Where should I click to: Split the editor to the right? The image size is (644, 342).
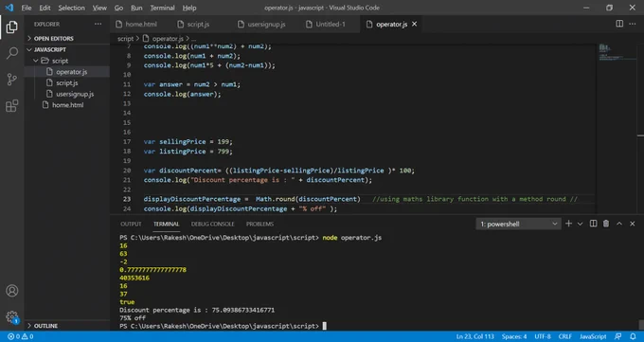pyautogui.click(x=619, y=24)
